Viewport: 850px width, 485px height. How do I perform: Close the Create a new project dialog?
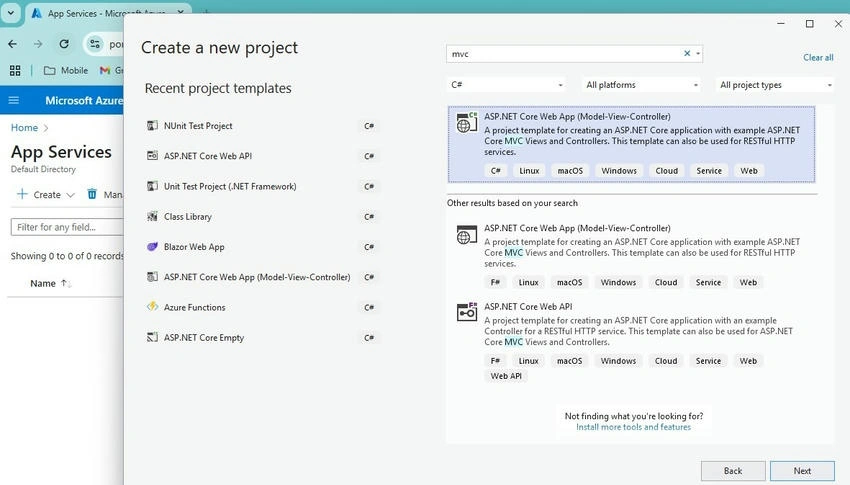click(838, 24)
